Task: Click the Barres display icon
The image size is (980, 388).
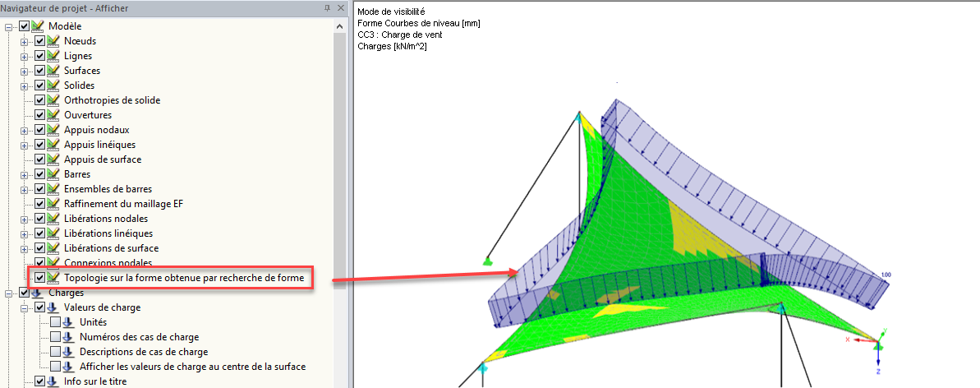Action: [x=53, y=174]
